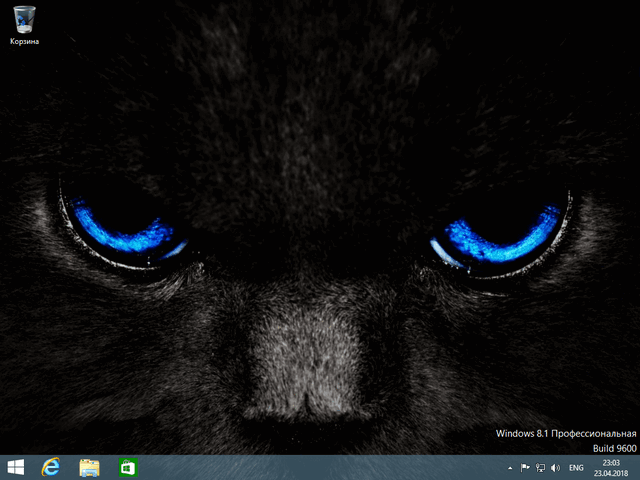The height and width of the screenshot is (480, 640).
Task: Expand the hidden tray icons arrow
Action: pos(509,467)
